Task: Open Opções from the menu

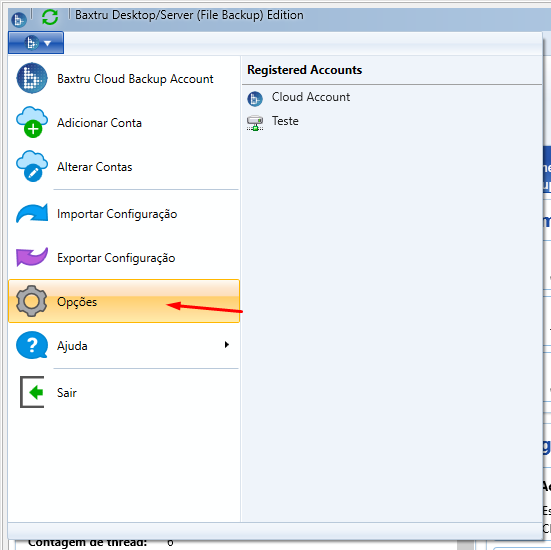Action: 124,301
